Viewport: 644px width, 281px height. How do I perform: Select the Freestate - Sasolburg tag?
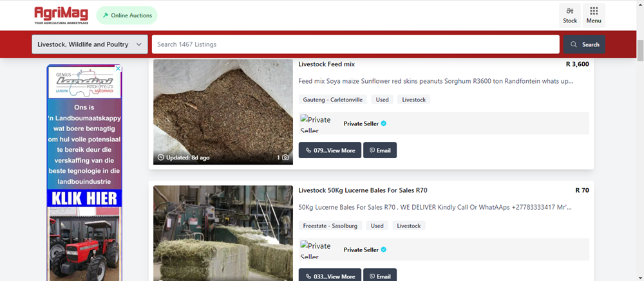(330, 226)
